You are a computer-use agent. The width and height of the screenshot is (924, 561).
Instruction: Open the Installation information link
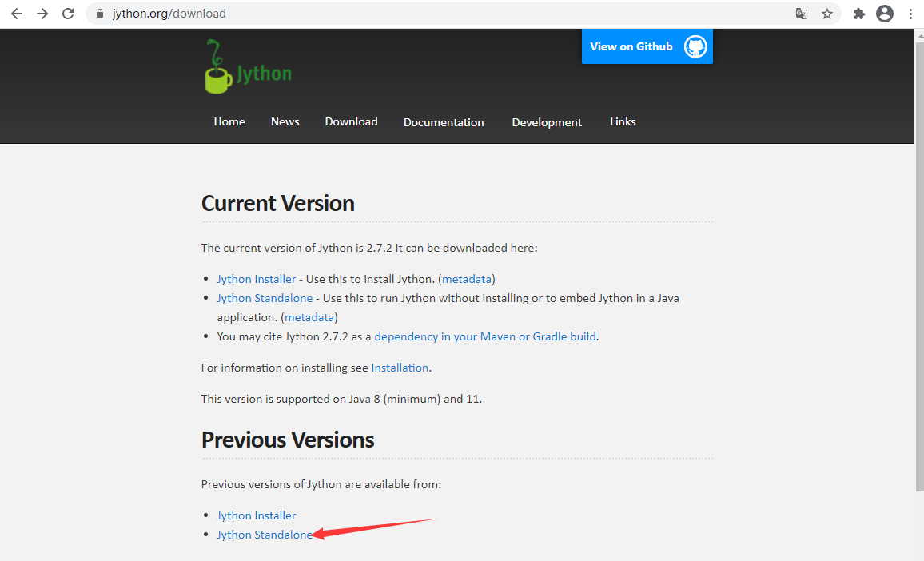400,368
